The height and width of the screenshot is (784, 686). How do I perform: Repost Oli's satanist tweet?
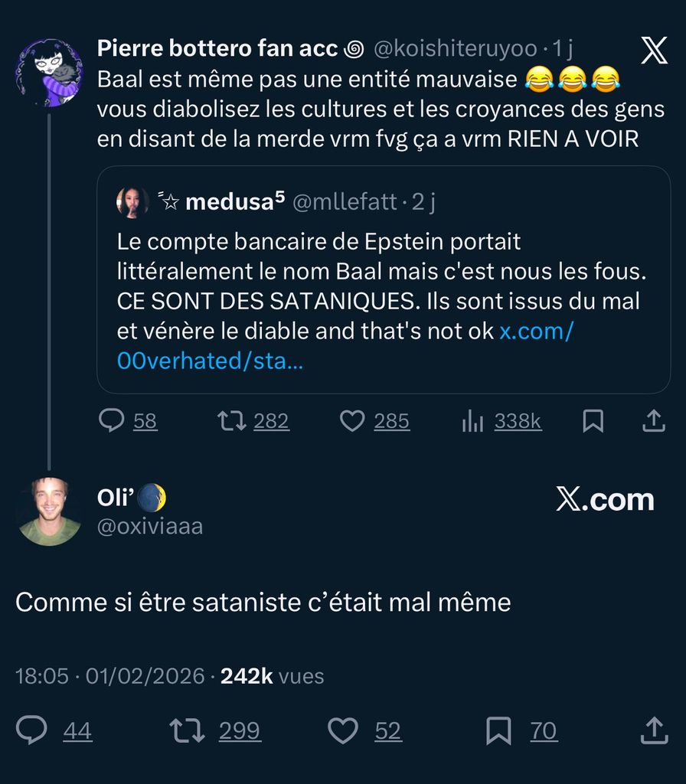pyautogui.click(x=187, y=730)
